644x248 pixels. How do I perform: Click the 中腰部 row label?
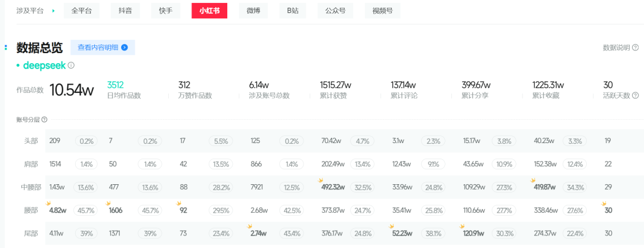pyautogui.click(x=31, y=187)
